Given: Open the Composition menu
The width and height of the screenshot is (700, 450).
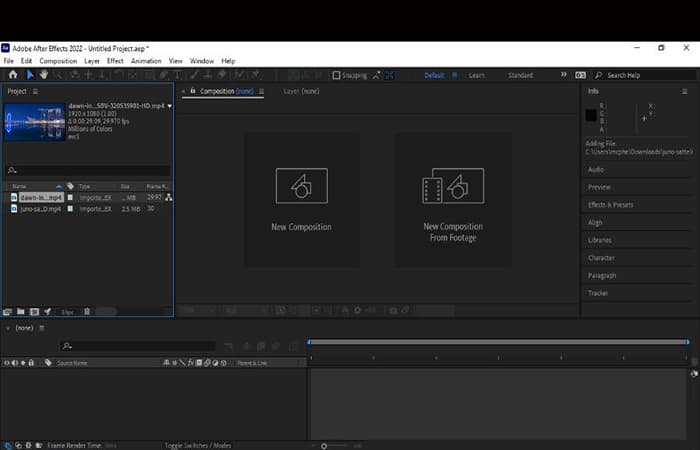Looking at the screenshot, I should click(58, 61).
